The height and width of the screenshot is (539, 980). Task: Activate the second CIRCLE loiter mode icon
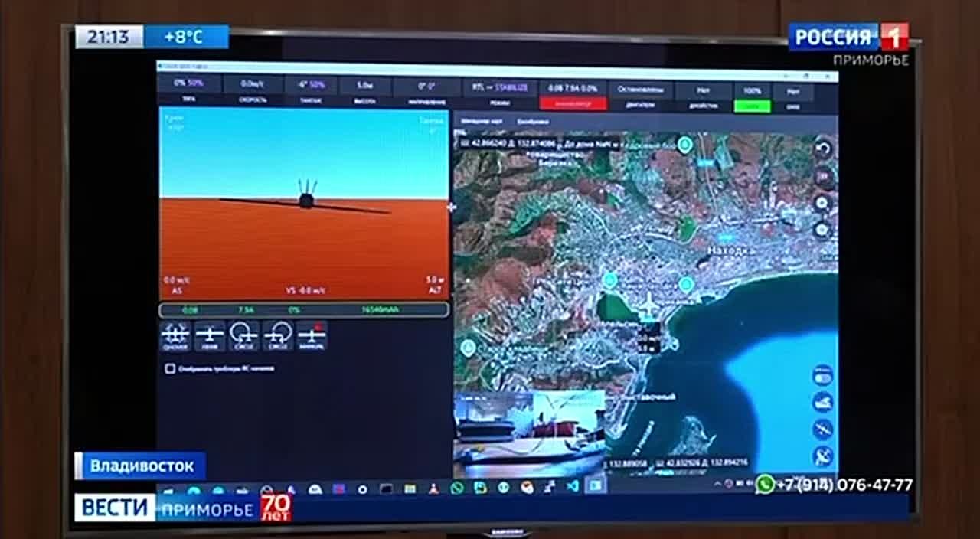278,335
